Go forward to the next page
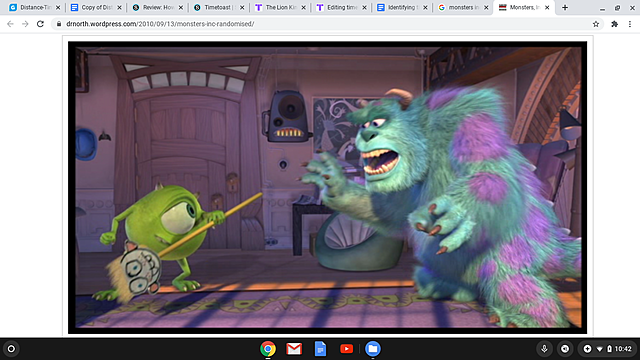 coord(25,24)
